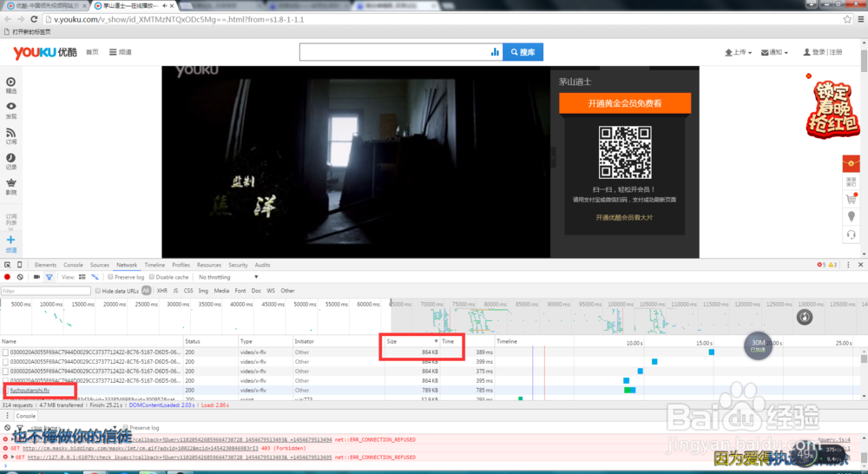The width and height of the screenshot is (868, 474).
Task: Clear the network log with the ban icon
Action: (20, 277)
